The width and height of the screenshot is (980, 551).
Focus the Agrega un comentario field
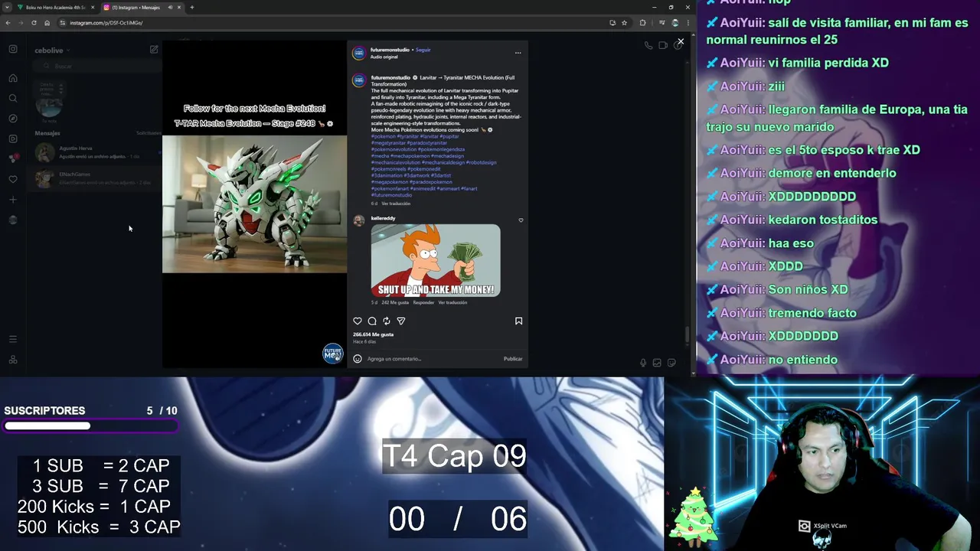tap(433, 359)
